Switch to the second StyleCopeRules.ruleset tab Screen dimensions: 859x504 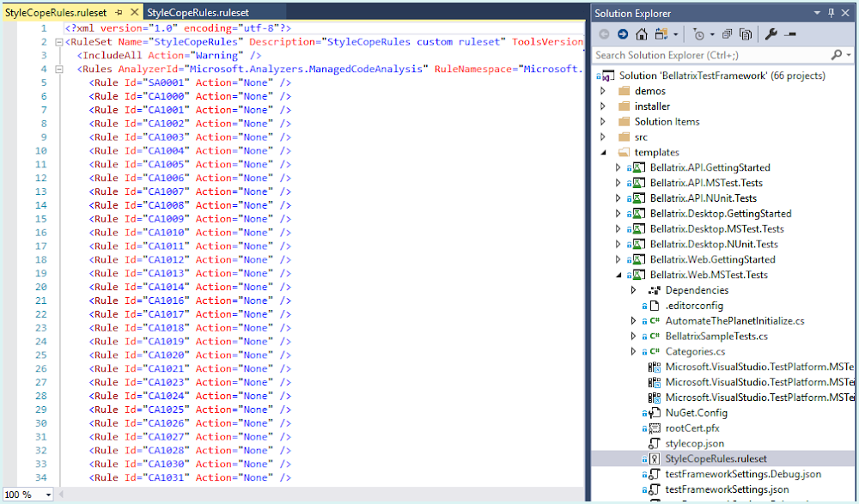(x=198, y=13)
